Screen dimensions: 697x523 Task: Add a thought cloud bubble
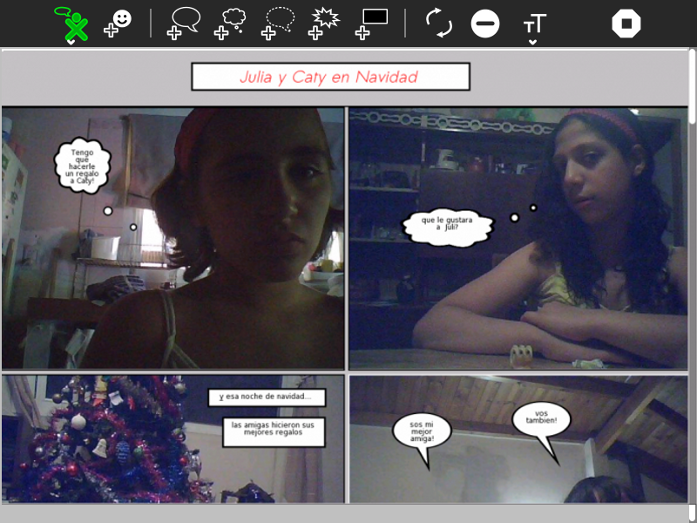click(x=231, y=23)
